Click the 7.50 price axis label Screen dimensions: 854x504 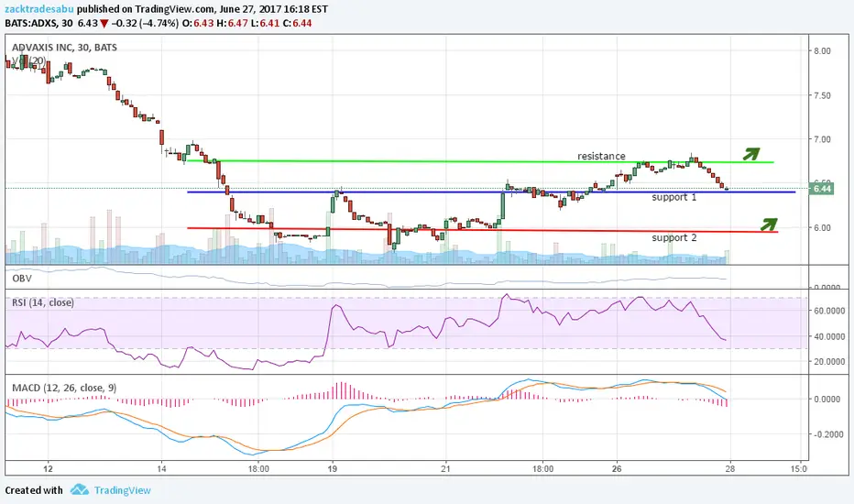tap(822, 95)
